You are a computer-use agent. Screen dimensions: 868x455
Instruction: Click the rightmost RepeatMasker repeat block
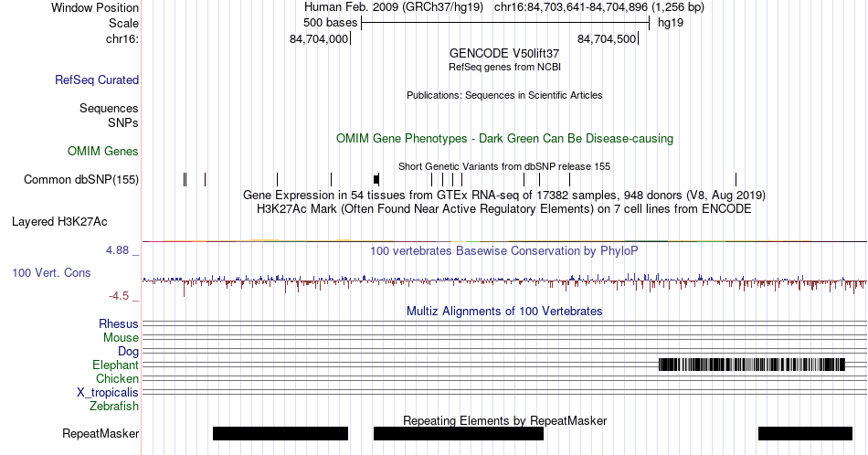[805, 433]
